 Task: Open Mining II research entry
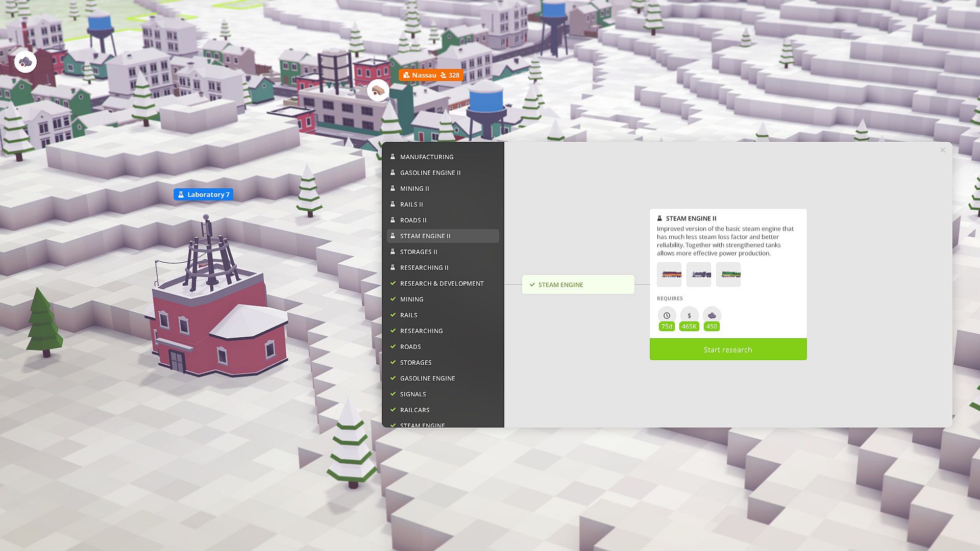click(x=414, y=188)
